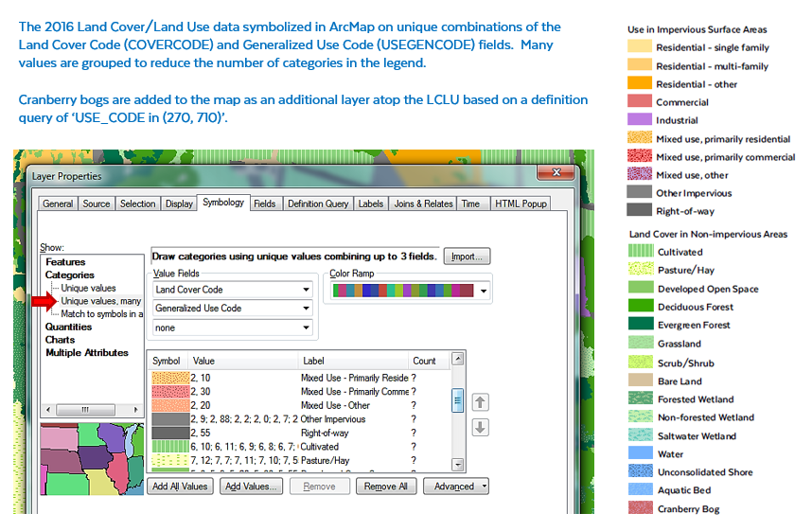Click the Mixed Use - Primarily Residential symbol
The image size is (812, 531).
click(170, 378)
